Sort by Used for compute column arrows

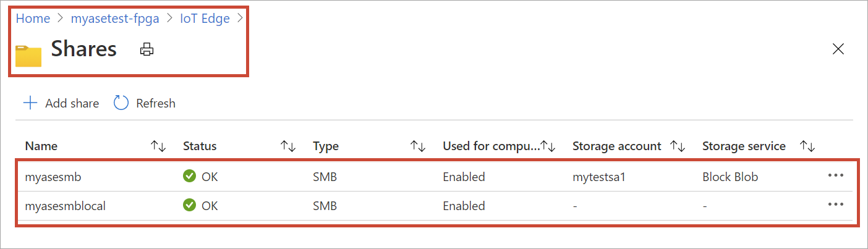click(548, 146)
